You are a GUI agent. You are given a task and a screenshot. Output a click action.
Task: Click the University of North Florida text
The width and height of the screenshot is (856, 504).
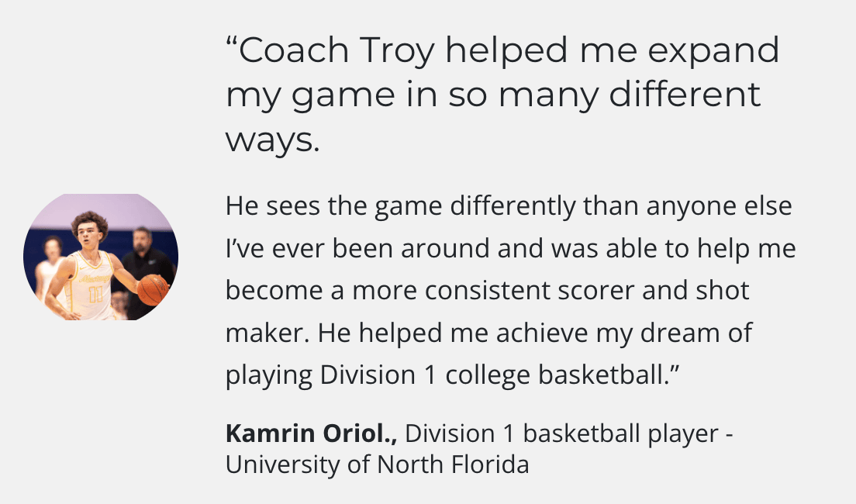pos(378,465)
